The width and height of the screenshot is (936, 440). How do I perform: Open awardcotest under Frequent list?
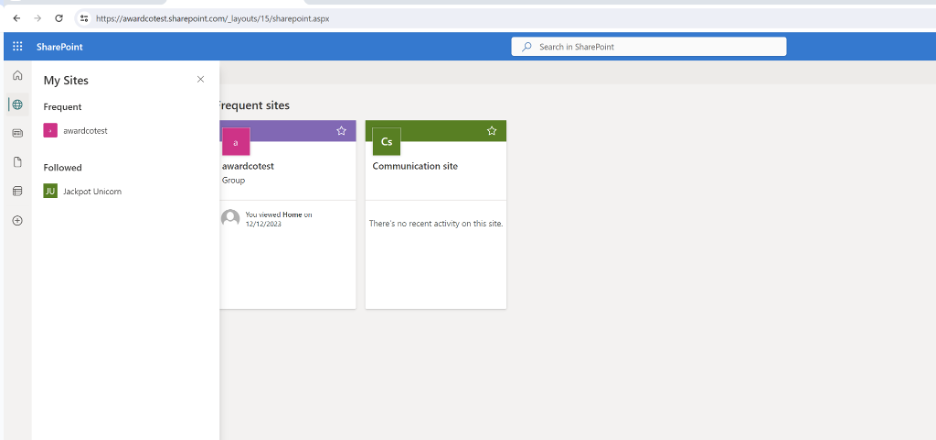pyautogui.click(x=84, y=130)
